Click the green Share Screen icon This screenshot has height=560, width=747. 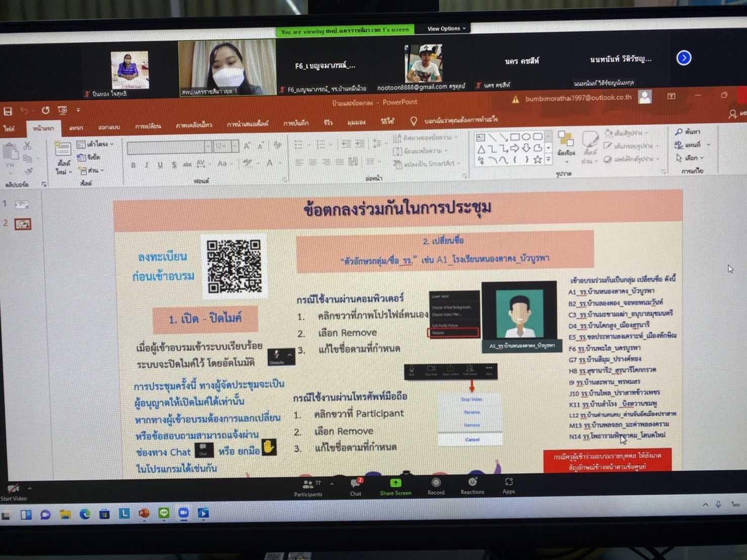coord(395,484)
